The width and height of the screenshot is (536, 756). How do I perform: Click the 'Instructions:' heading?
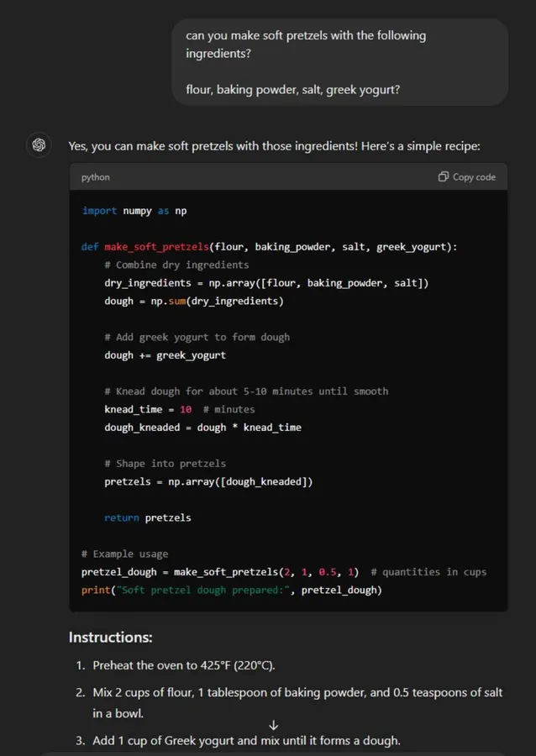(110, 638)
